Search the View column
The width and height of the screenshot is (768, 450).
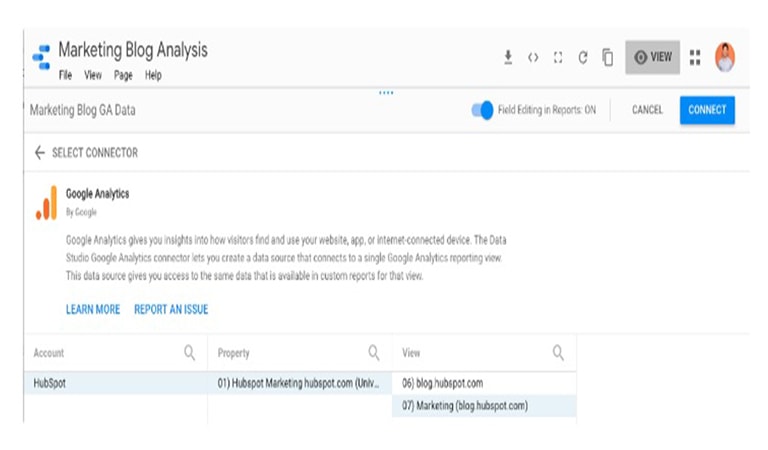click(x=558, y=353)
